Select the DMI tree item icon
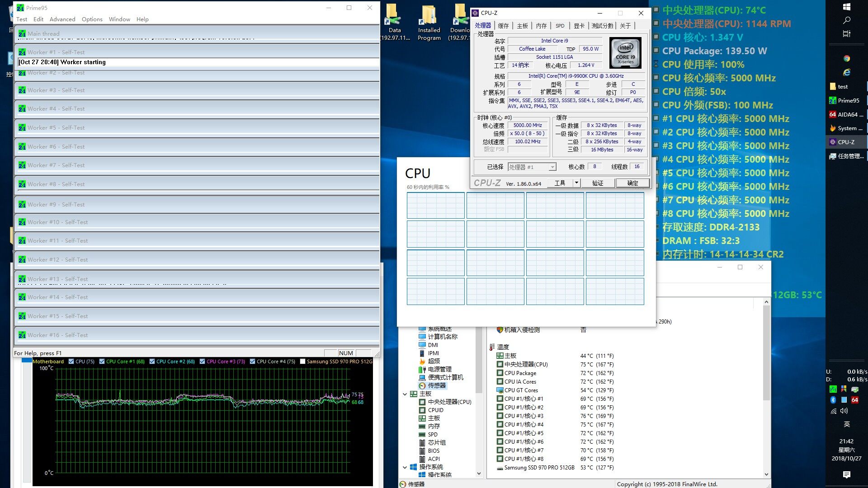 click(x=422, y=345)
